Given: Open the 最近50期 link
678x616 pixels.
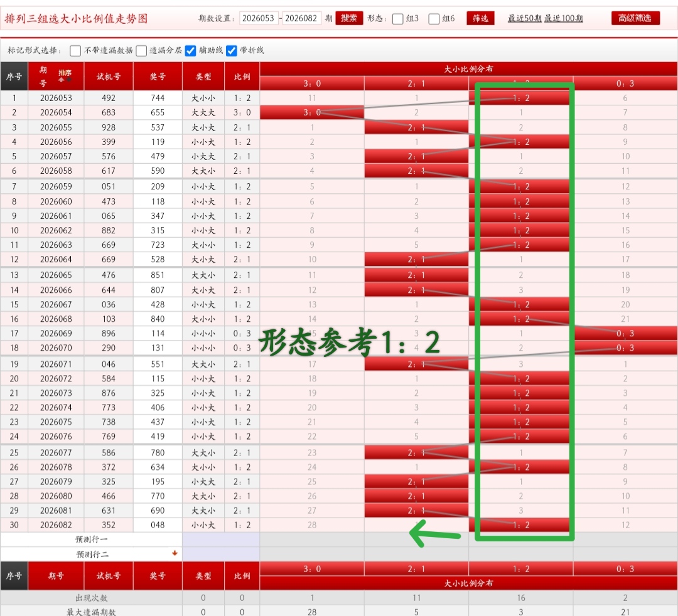Looking at the screenshot, I should click(x=524, y=19).
